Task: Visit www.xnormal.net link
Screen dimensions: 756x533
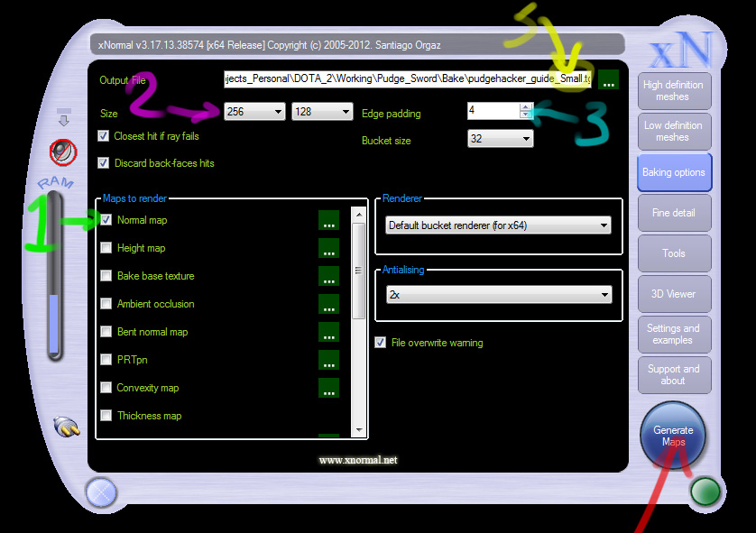Action: (358, 460)
